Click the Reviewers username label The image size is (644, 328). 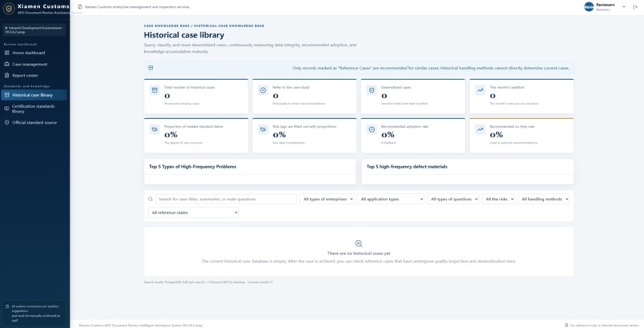tap(606, 5)
